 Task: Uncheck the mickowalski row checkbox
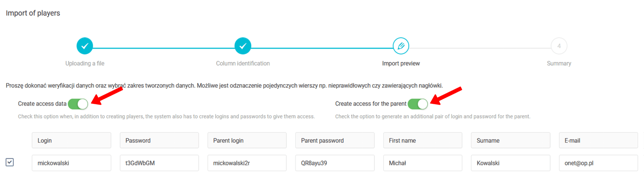pyautogui.click(x=10, y=162)
